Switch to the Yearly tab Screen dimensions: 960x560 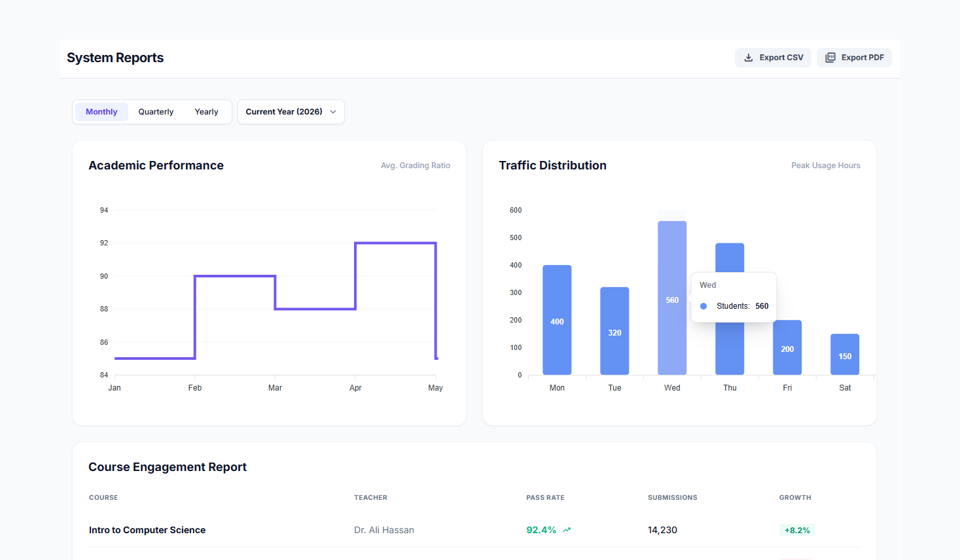click(x=206, y=112)
